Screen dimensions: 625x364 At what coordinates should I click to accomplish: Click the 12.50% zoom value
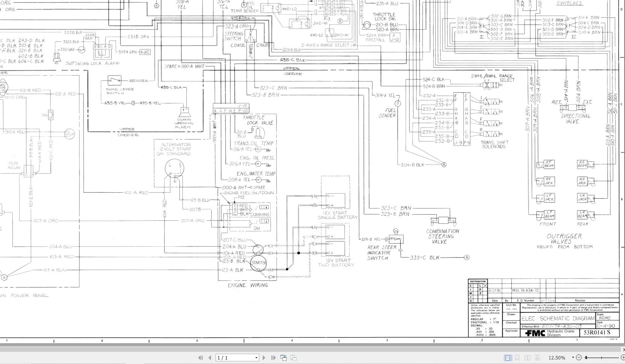[557, 358]
